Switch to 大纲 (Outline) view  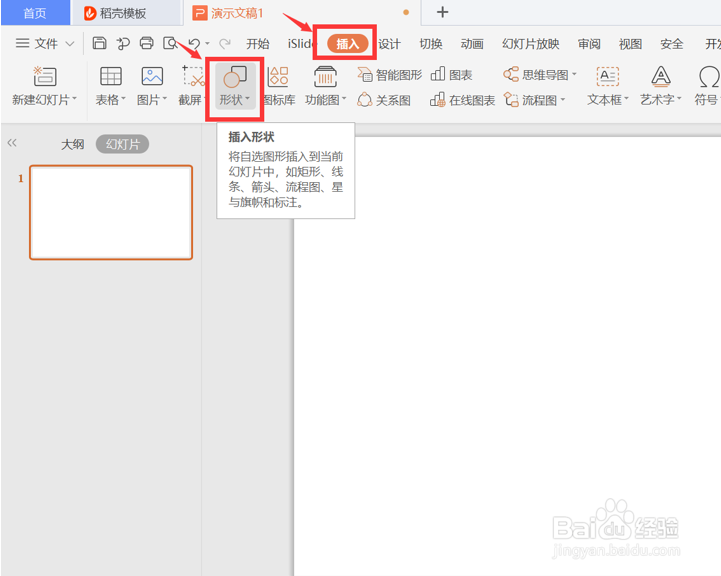tap(73, 144)
